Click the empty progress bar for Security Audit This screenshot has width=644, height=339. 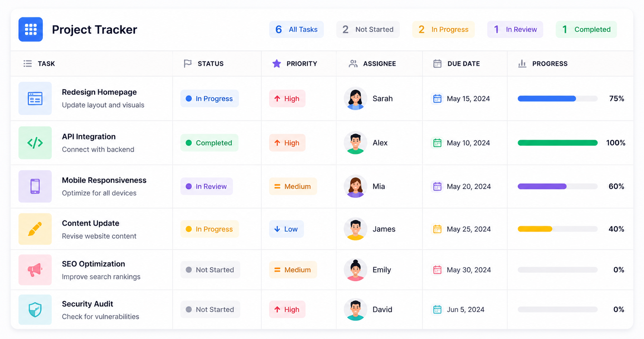(x=558, y=310)
